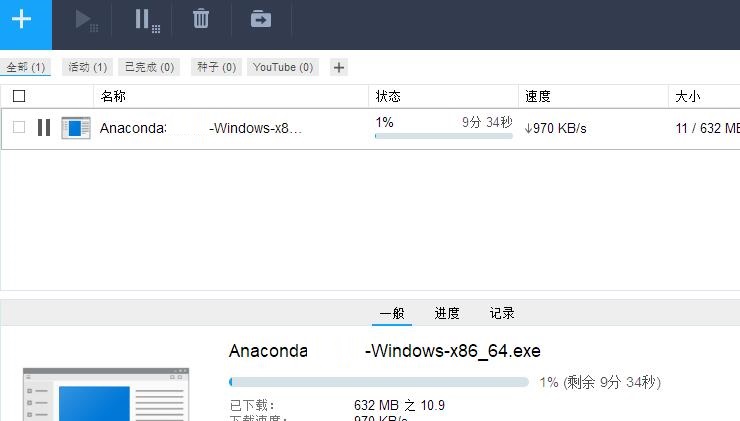Open the 活动 (1) filter tab
Image resolution: width=740 pixels, height=421 pixels.
87,67
